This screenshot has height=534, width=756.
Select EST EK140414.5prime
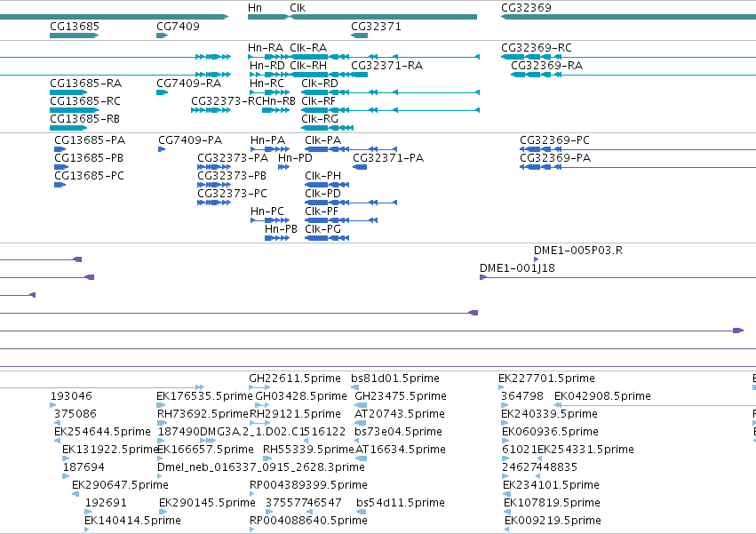[132, 521]
